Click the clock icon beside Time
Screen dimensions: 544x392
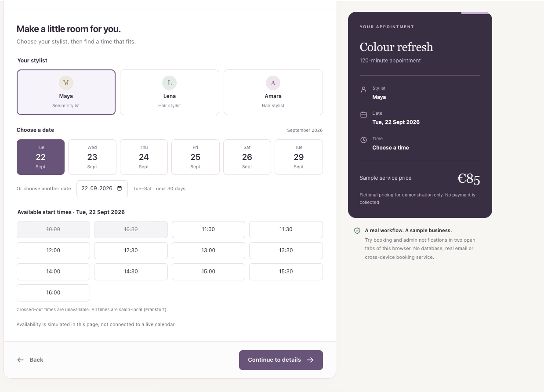point(363,140)
